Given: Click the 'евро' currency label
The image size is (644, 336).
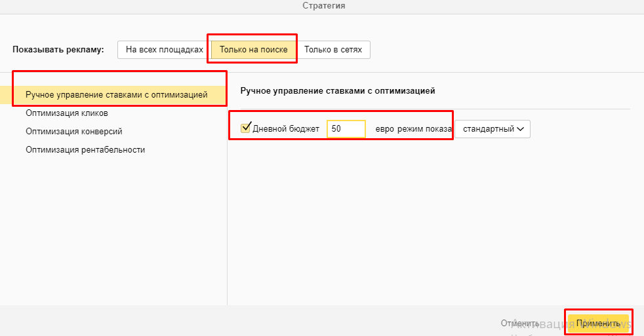Looking at the screenshot, I should click(384, 129).
